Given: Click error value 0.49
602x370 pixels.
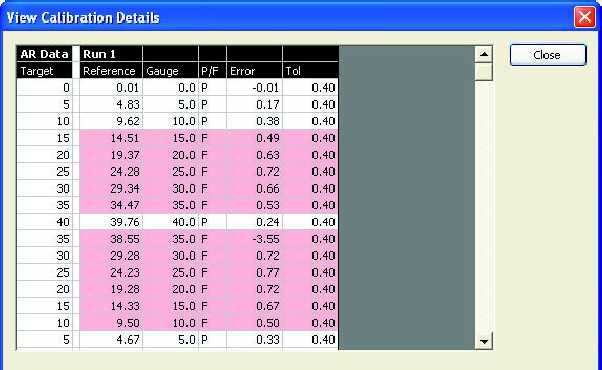Looking at the screenshot, I should pyautogui.click(x=254, y=138).
